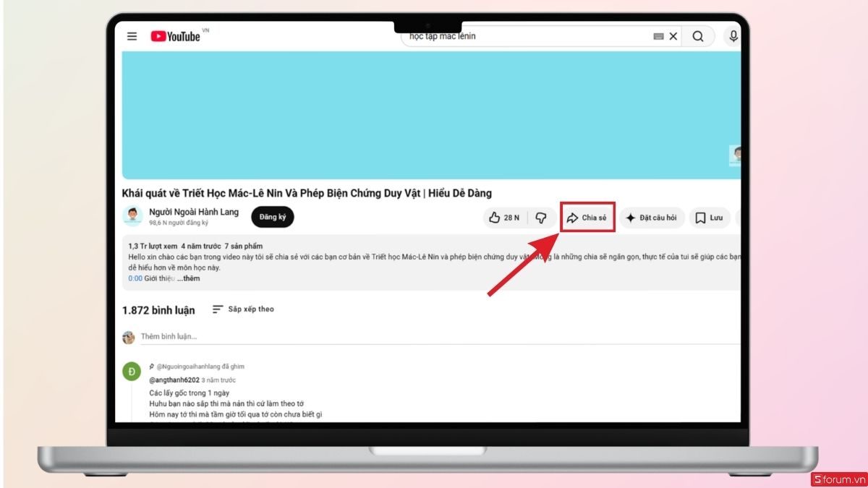Open the Người Ngoài Hành Lang channel name link
Screen dimensions: 868x488
click(194, 212)
